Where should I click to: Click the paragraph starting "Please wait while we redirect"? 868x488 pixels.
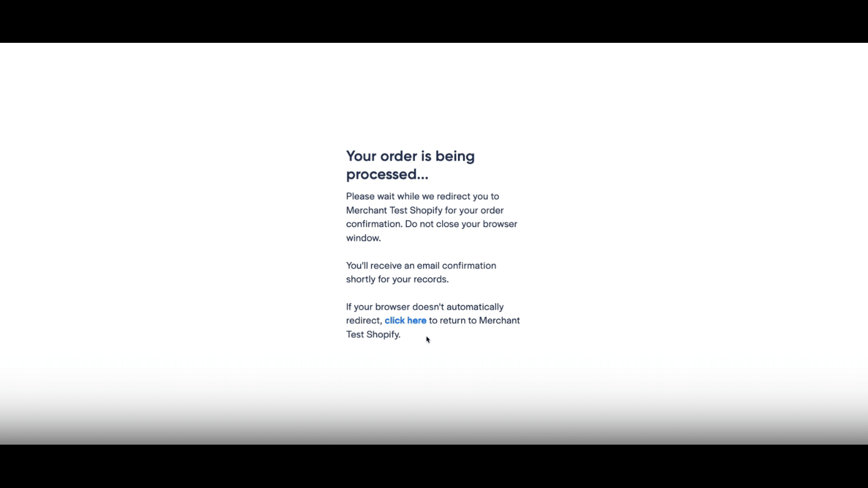click(432, 217)
